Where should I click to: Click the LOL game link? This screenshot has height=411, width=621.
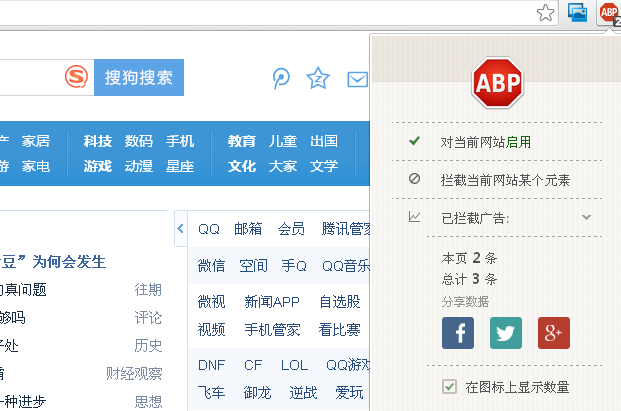(x=294, y=365)
